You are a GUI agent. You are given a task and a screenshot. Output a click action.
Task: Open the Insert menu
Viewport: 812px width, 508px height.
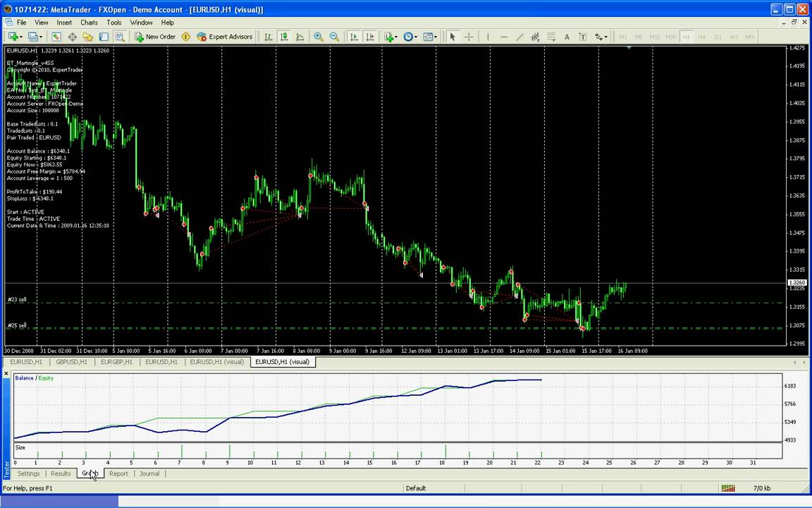click(64, 23)
